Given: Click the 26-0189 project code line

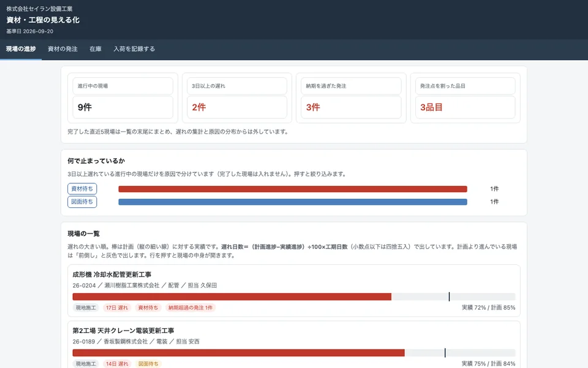Looking at the screenshot, I should (x=136, y=342).
